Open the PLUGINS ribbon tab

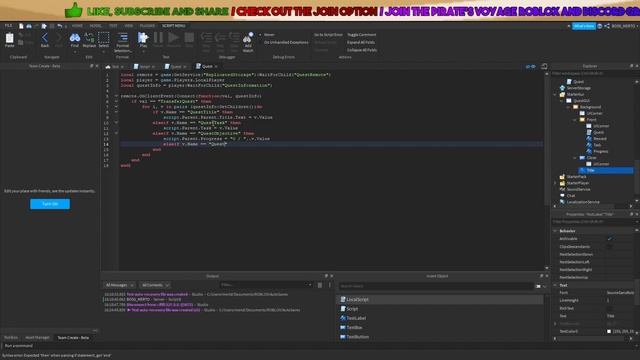(x=147, y=26)
